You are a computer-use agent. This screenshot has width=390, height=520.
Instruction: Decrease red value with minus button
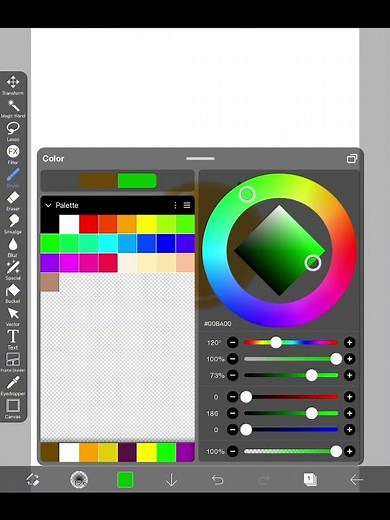(233, 397)
